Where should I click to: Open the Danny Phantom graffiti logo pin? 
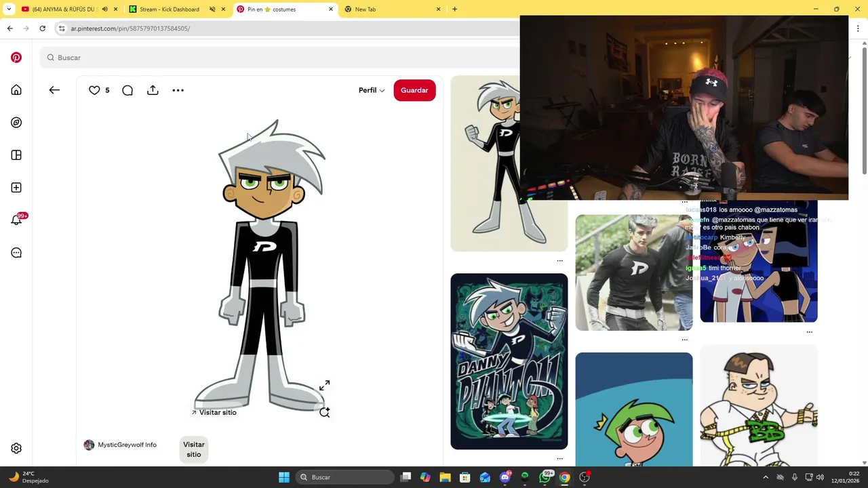pyautogui.click(x=509, y=361)
